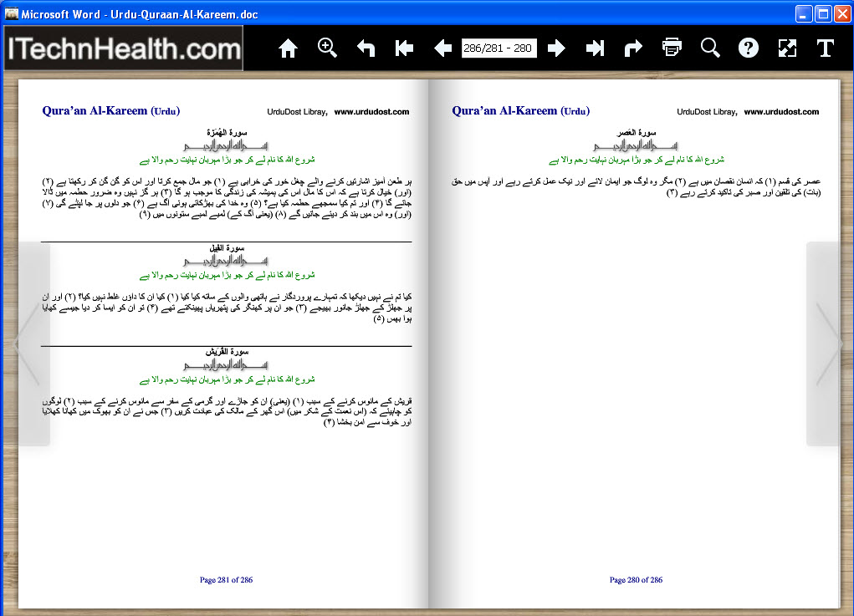This screenshot has height=616, width=854.
Task: Click the Surah Al-Fil heading
Action: point(227,247)
